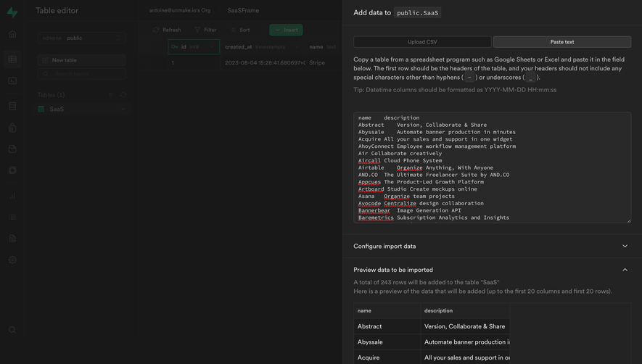Open the SQL editor terminal icon

(x=12, y=80)
